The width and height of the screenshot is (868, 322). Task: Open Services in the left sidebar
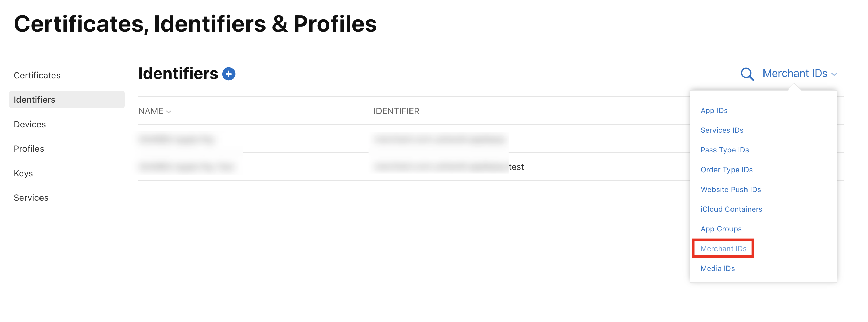click(x=31, y=198)
